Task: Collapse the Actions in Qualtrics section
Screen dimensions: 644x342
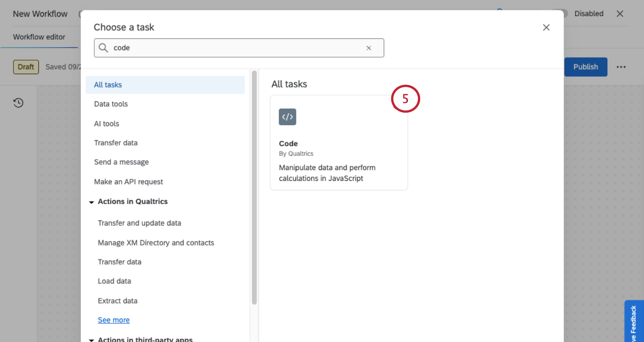Action: pos(91,202)
